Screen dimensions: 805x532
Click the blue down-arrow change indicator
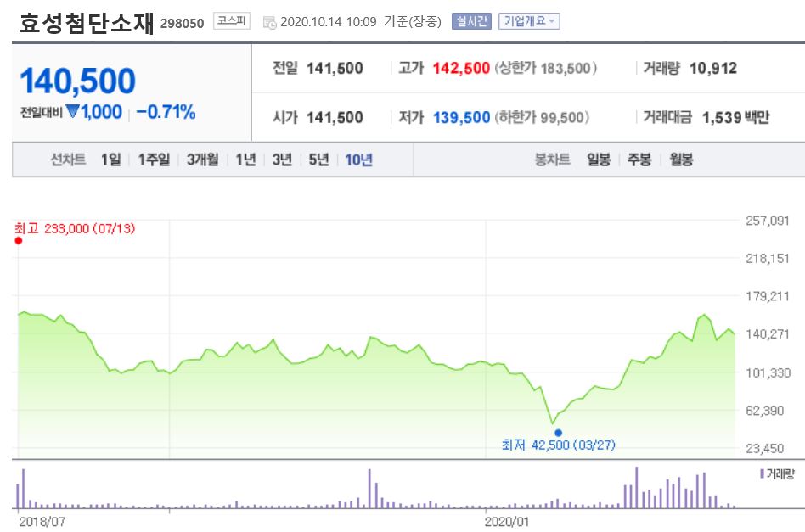click(x=72, y=111)
